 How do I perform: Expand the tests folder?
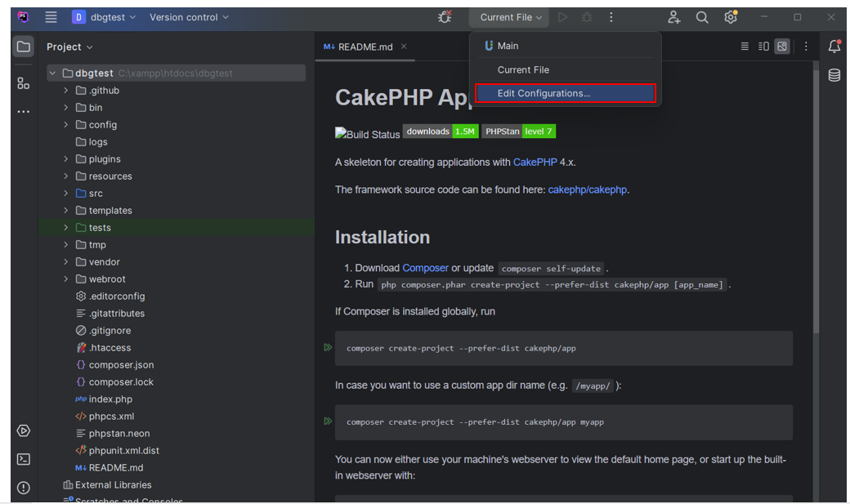coord(65,228)
